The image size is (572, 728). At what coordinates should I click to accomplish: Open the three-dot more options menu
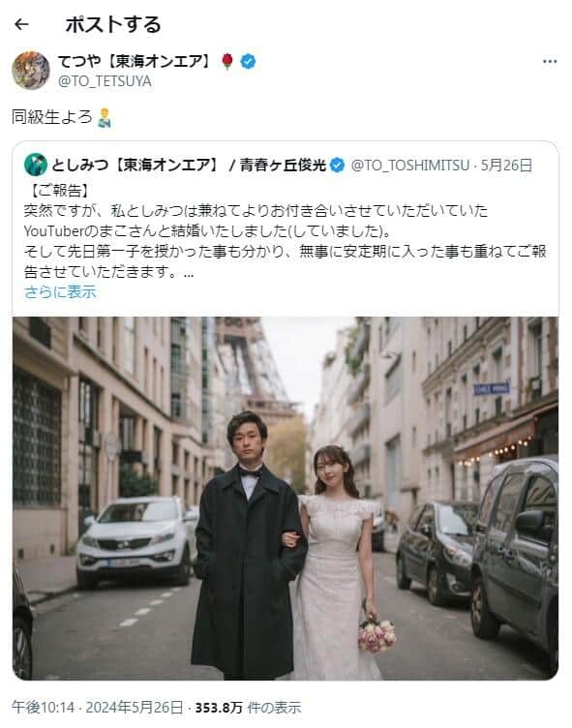pos(550,61)
